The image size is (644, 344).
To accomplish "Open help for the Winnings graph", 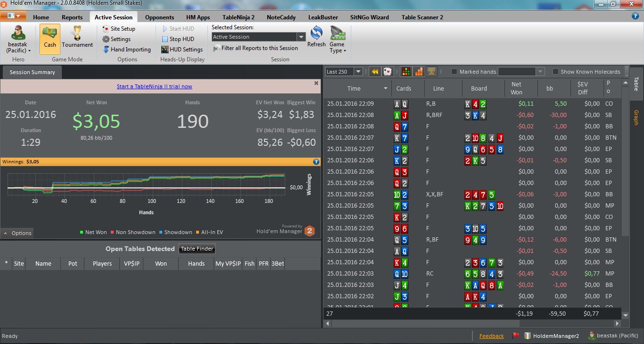I will [x=316, y=161].
